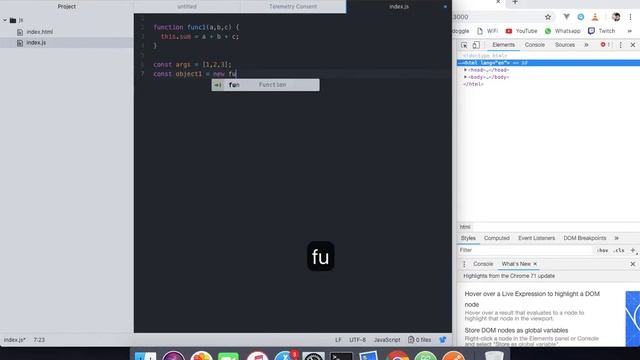Switch to the Elements tab
Screen dimensions: 640x360
click(x=503, y=45)
